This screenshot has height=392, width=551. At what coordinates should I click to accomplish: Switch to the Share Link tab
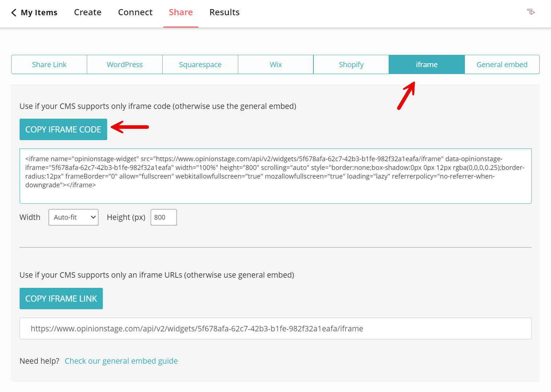click(x=49, y=65)
